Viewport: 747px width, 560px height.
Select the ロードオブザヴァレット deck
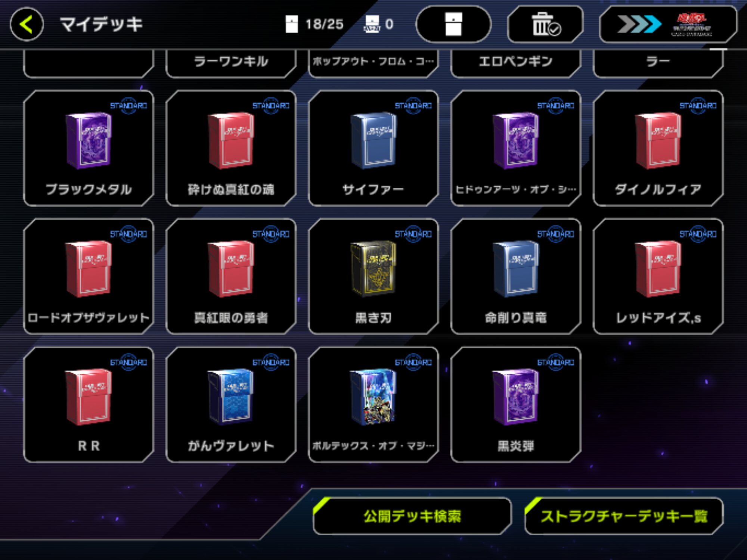pyautogui.click(x=89, y=276)
